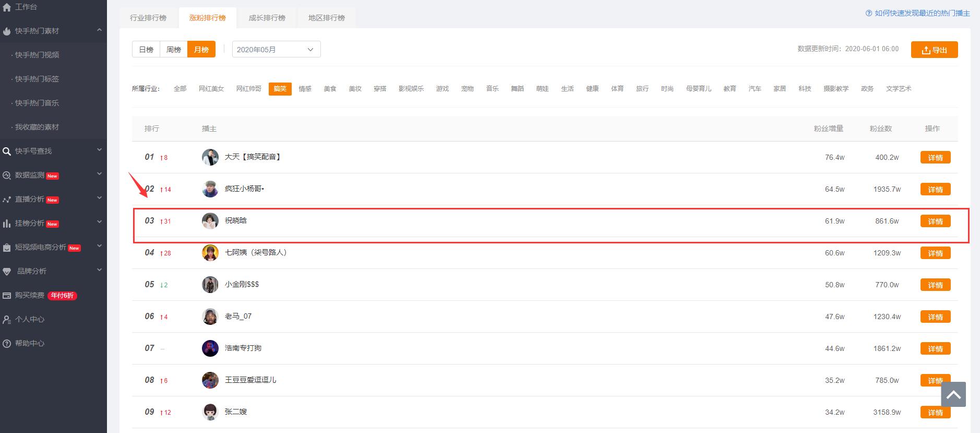The width and height of the screenshot is (980, 433).
Task: Click the magnifier icon for 快手号查找
Action: [x=7, y=151]
